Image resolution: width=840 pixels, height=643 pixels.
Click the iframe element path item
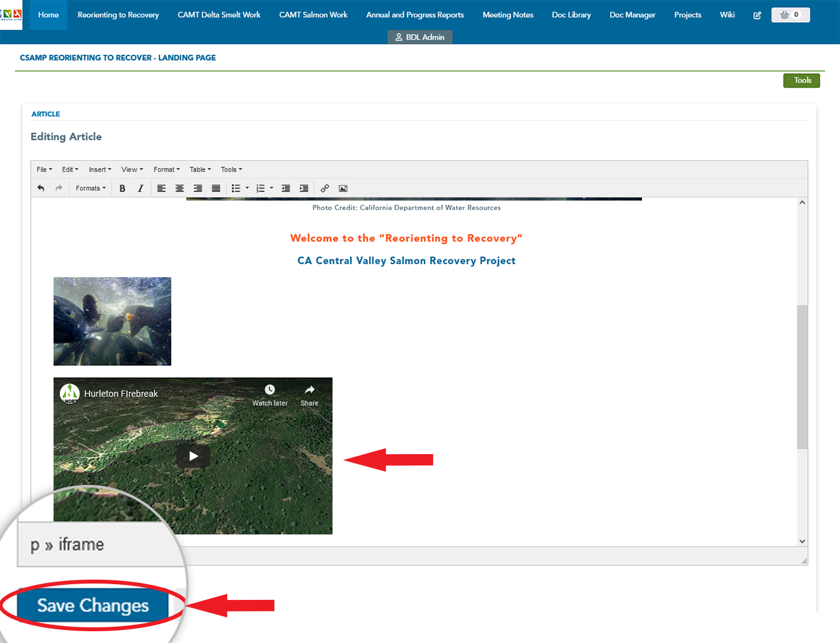click(x=81, y=544)
